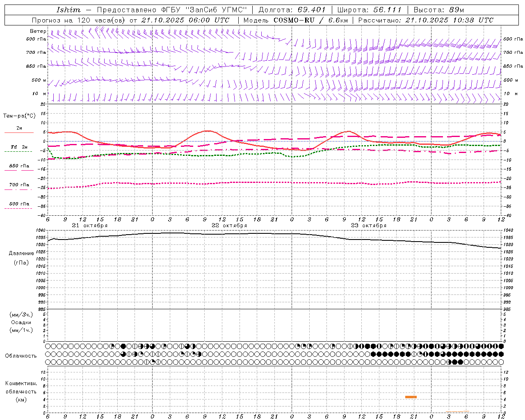This screenshot has width=525, height=420.
Task: Click the "Ishim" station title
Action: (x=68, y=10)
